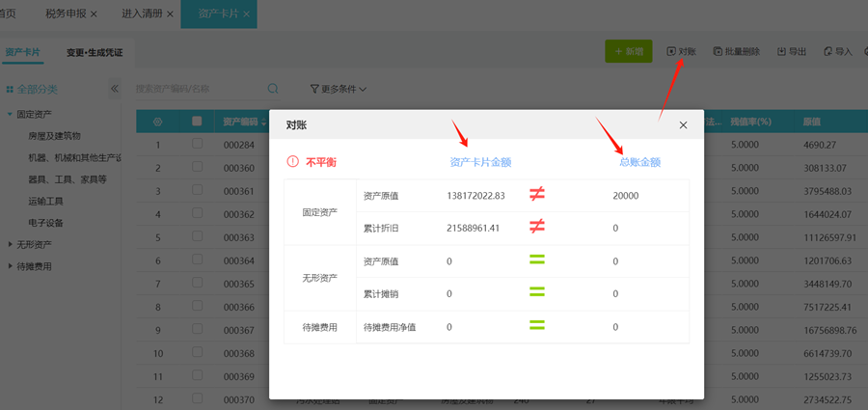Expand the 待摊费用 tree node
Viewport: 868px width, 410px height.
click(10, 266)
